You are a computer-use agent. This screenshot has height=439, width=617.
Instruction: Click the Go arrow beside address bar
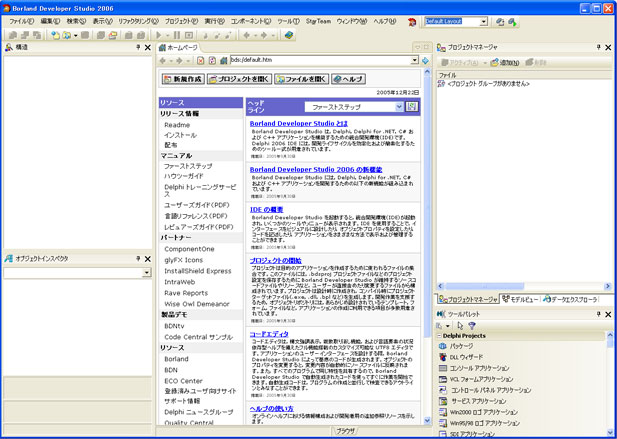point(425,61)
